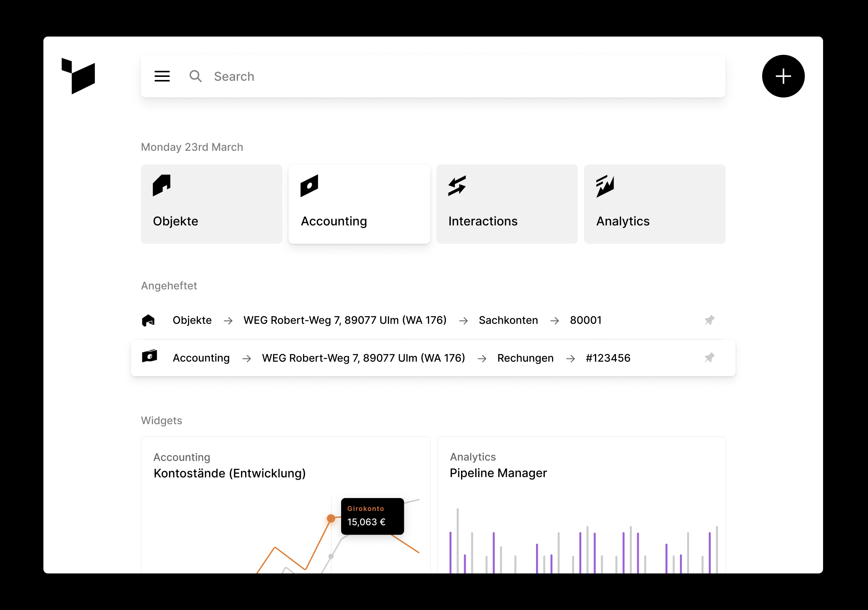
Task: Click the orange Girokonto data point
Action: pyautogui.click(x=331, y=518)
